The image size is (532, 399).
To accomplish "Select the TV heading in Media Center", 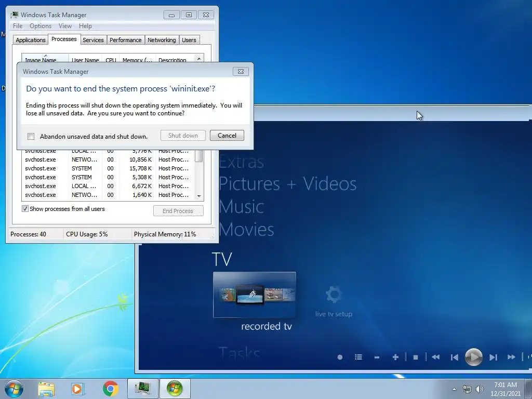I will click(x=222, y=259).
